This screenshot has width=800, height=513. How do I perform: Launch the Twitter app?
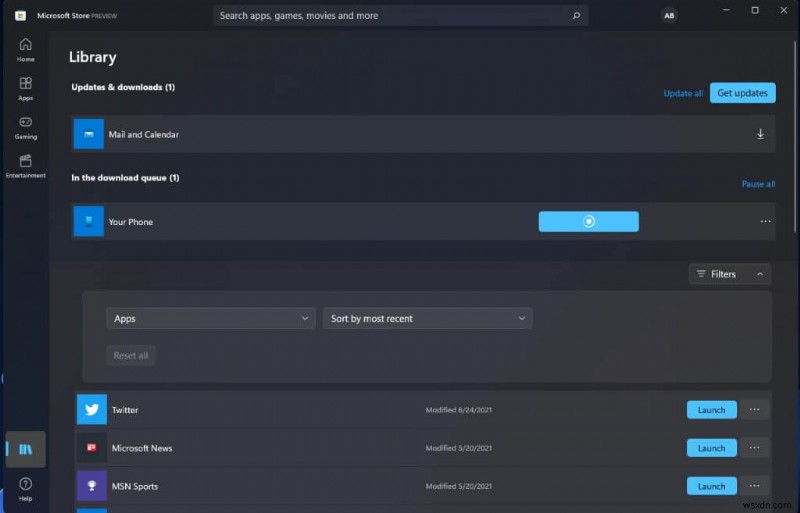tap(712, 410)
